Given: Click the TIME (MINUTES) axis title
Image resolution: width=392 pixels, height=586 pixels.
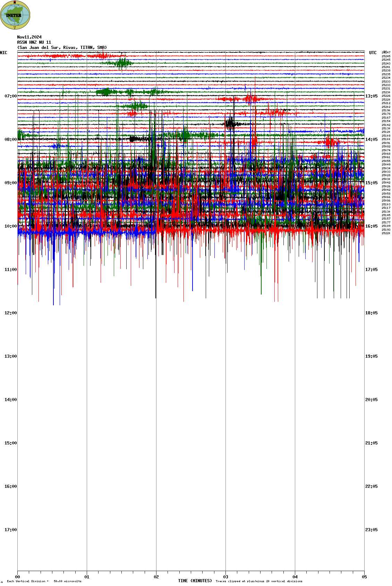Looking at the screenshot, I should click(x=195, y=581).
